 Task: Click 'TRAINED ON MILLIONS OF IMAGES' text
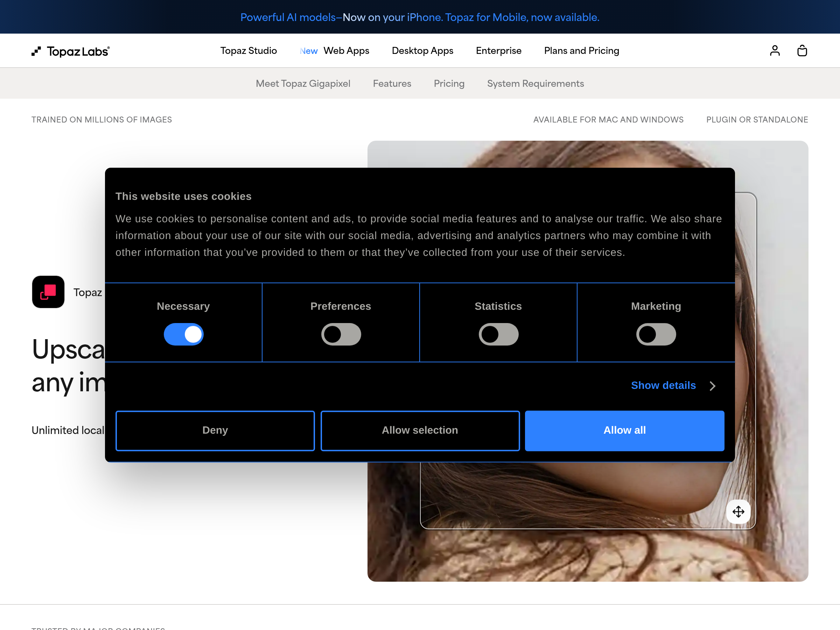pos(102,120)
